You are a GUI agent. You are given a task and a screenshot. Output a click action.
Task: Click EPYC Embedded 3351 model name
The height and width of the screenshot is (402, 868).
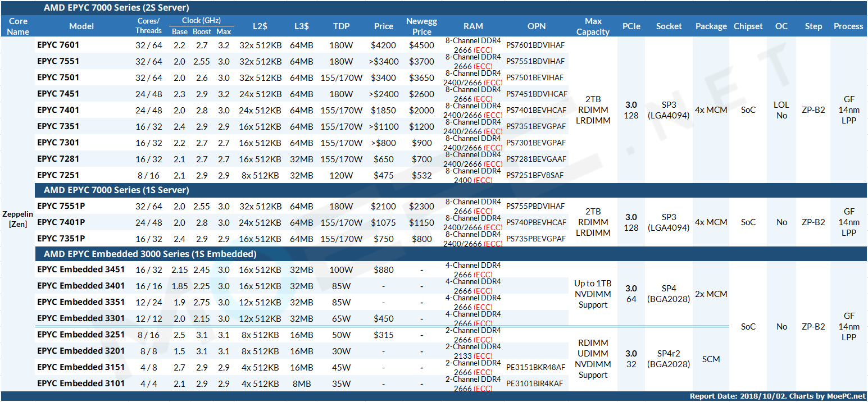[81, 302]
